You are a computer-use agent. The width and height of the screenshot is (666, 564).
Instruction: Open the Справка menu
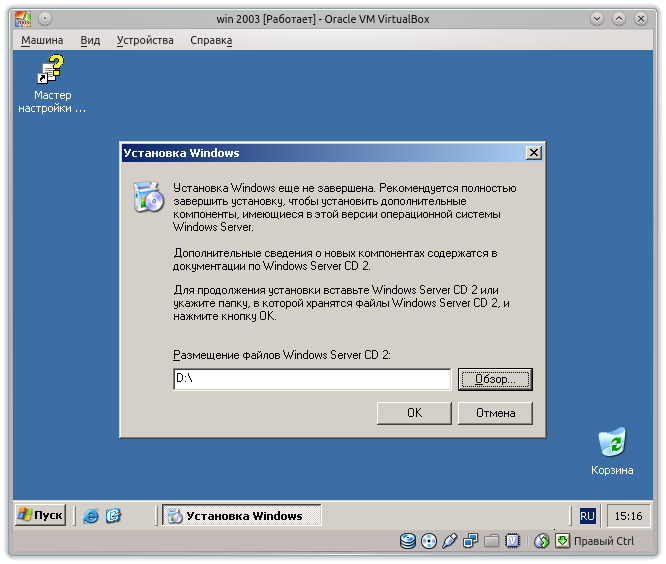tap(211, 40)
